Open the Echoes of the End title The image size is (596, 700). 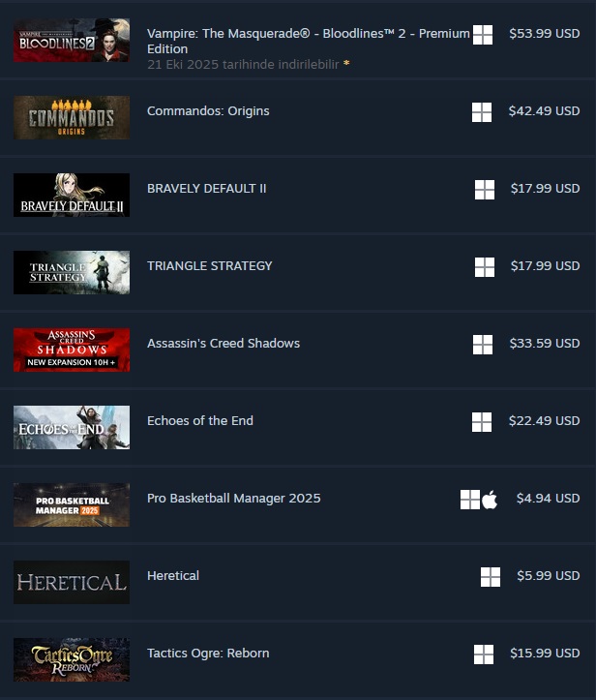(x=200, y=420)
